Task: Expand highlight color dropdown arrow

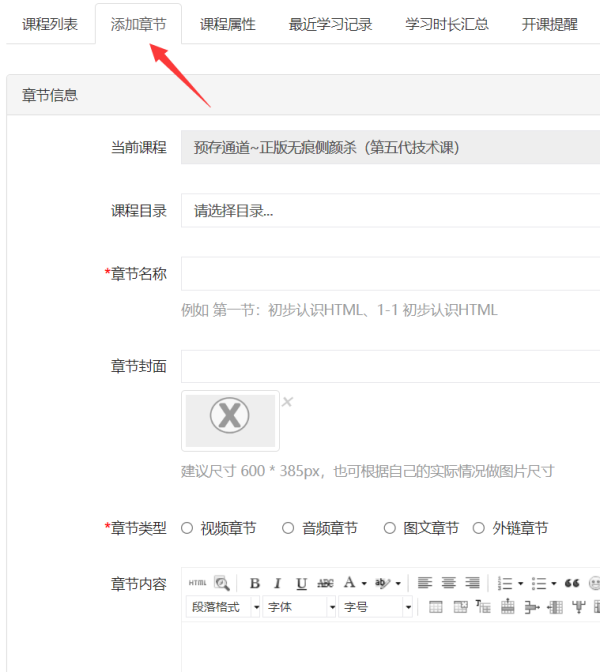Action: (398, 584)
